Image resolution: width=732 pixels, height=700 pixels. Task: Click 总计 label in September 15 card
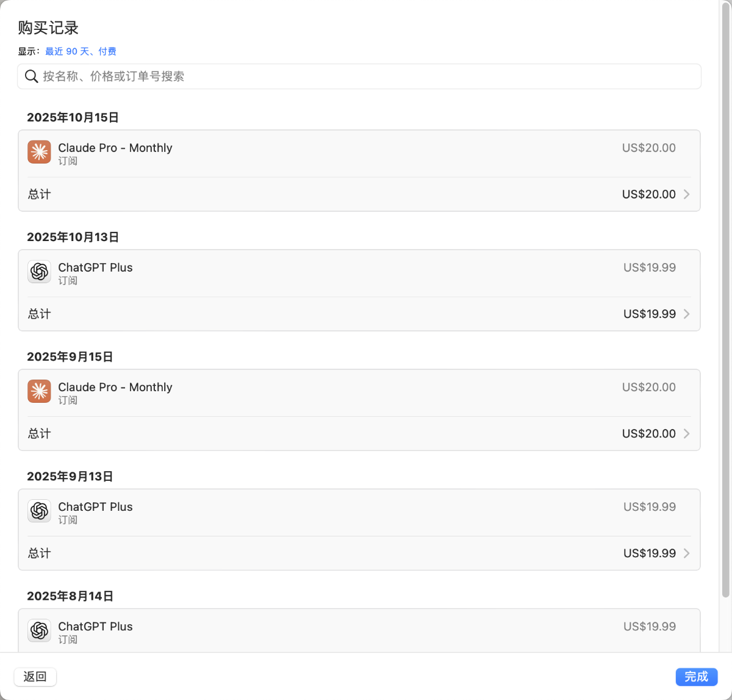coord(39,433)
